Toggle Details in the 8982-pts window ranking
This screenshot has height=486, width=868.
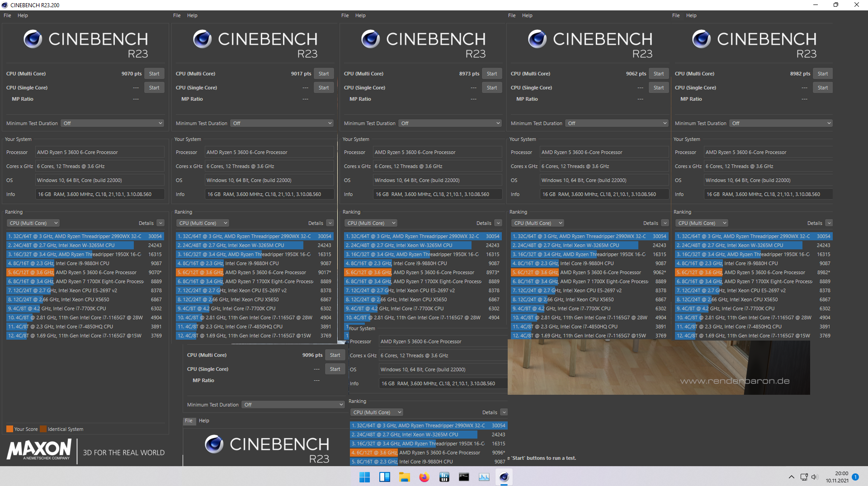click(829, 223)
